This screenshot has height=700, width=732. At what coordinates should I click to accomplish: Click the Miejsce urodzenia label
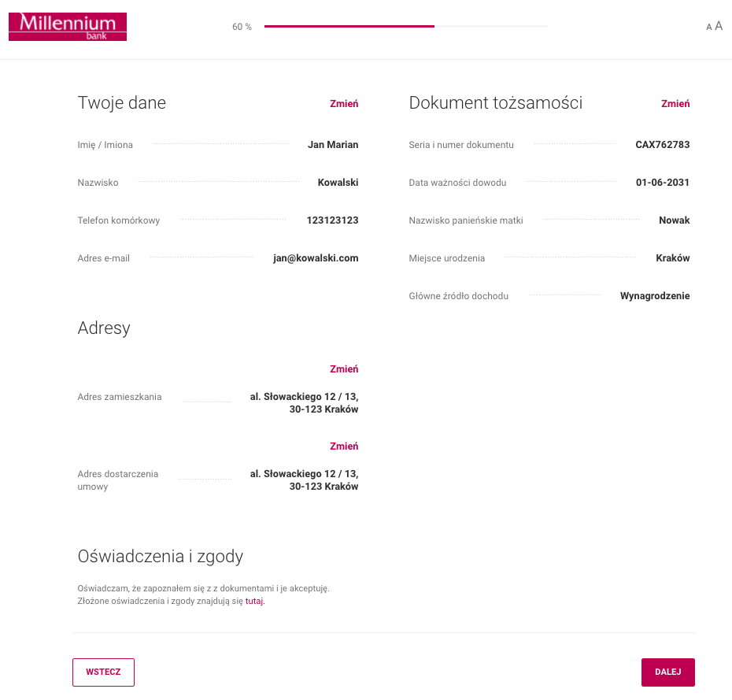(x=447, y=258)
